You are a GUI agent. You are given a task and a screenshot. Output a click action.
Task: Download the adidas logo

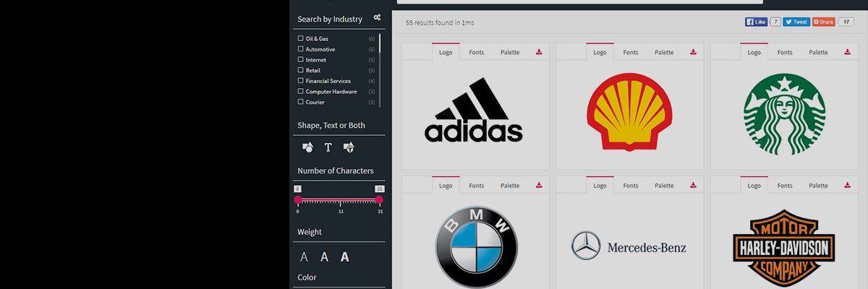(539, 52)
